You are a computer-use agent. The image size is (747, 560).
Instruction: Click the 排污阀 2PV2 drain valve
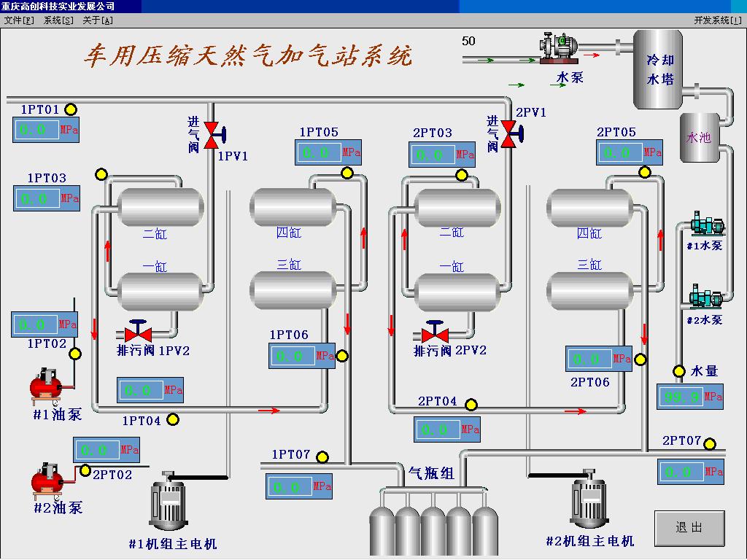(435, 332)
